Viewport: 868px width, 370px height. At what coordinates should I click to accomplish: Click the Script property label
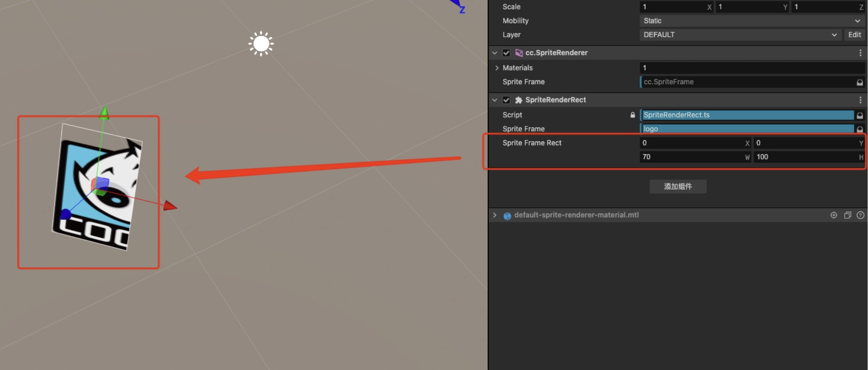click(x=512, y=115)
